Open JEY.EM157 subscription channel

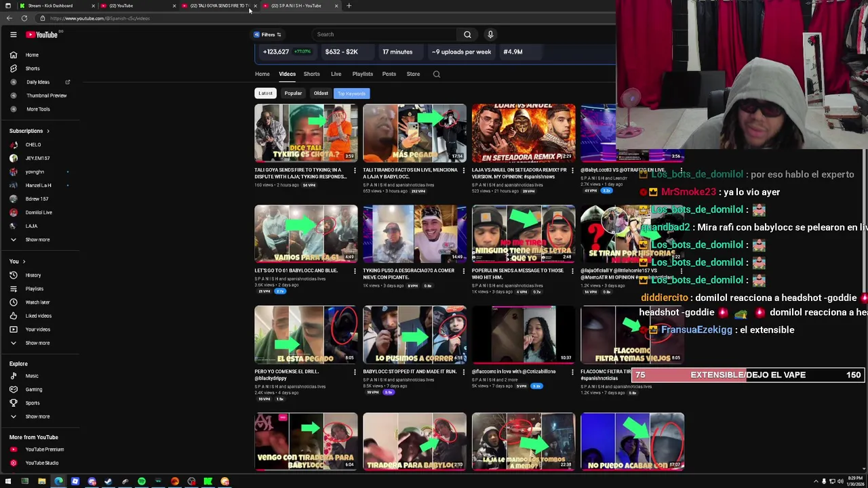click(37, 158)
